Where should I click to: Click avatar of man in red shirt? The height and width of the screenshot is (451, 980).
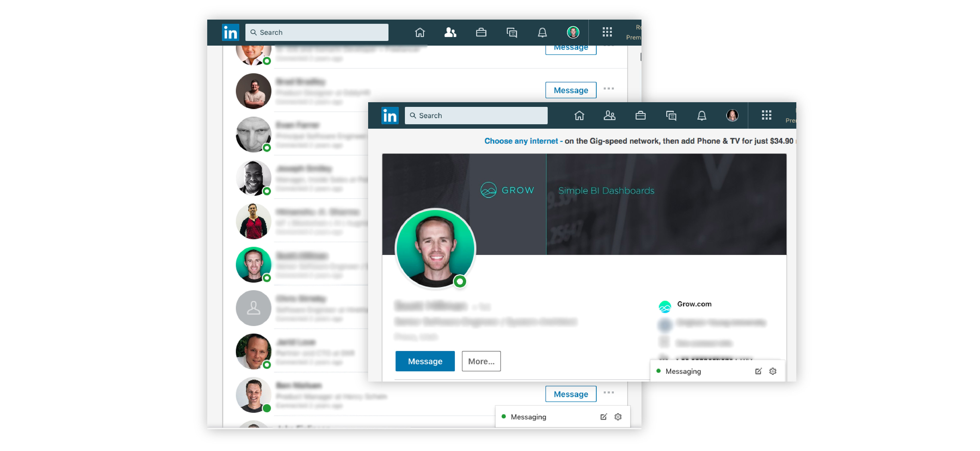pyautogui.click(x=253, y=221)
